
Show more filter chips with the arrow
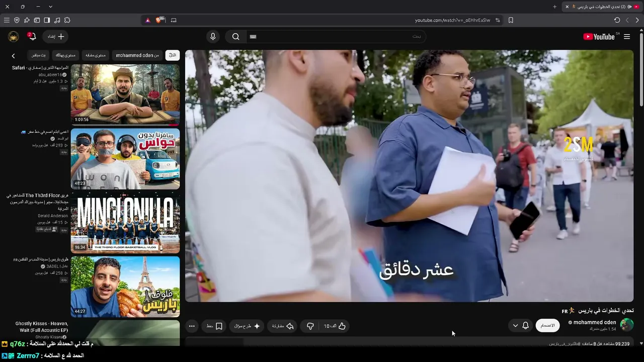tap(14, 56)
